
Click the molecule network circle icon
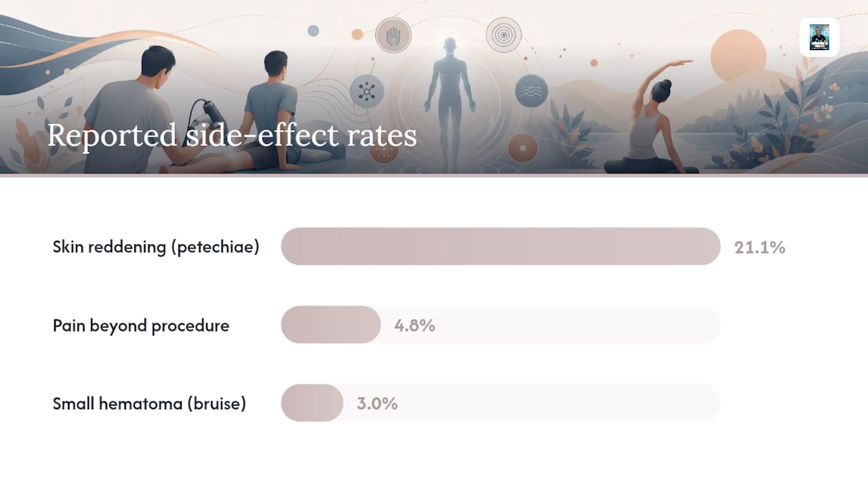(367, 91)
